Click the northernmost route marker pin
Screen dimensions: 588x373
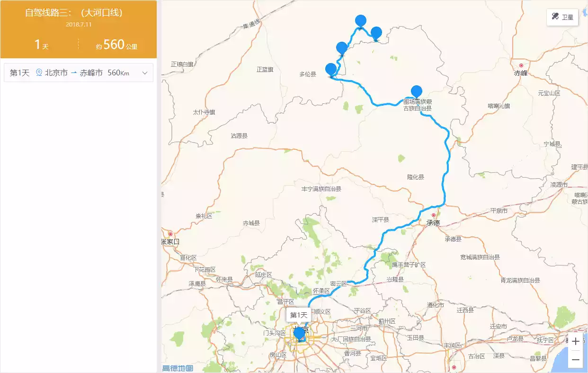click(361, 21)
